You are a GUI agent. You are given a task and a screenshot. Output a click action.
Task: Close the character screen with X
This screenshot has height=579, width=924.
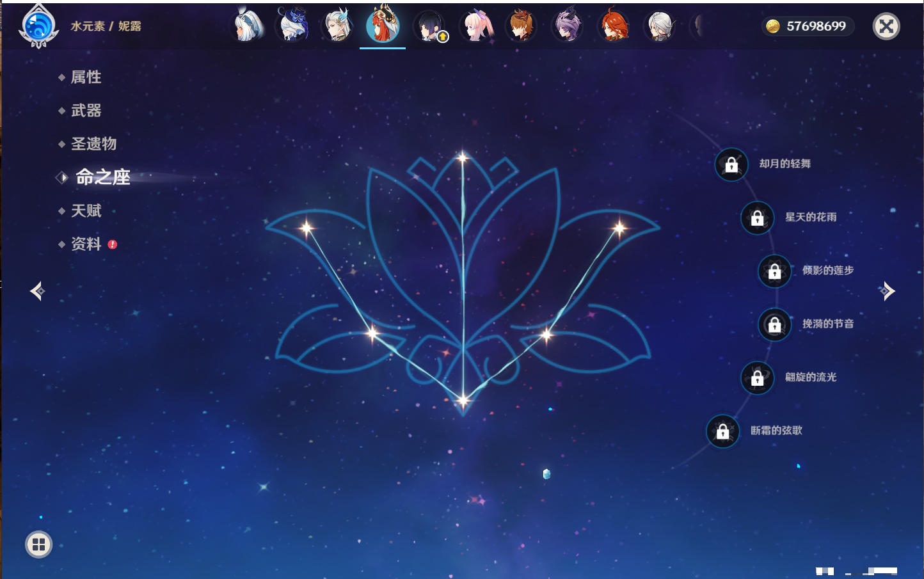pos(886,26)
